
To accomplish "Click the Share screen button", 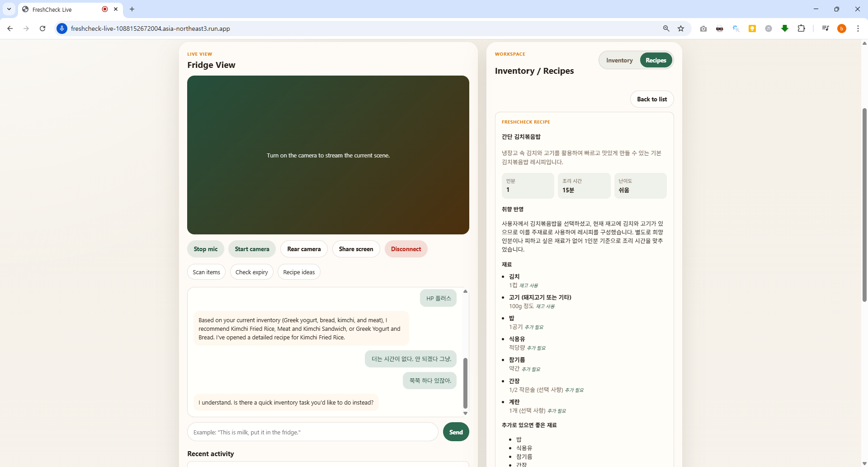I will coord(356,249).
